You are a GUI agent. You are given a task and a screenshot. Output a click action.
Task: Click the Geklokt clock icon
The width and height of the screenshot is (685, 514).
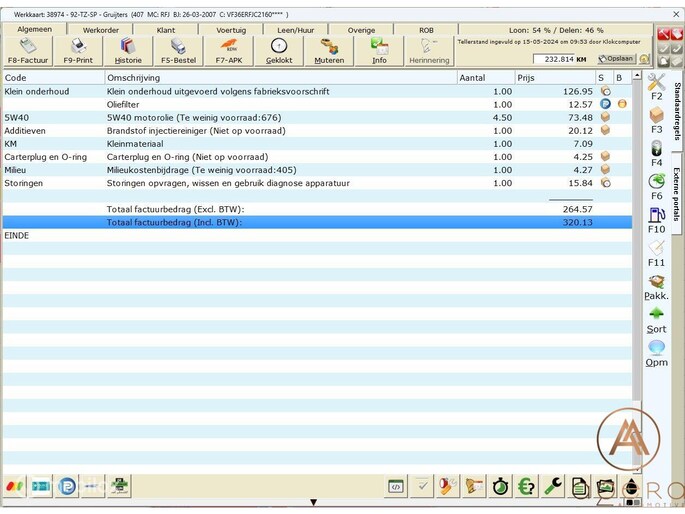(279, 48)
